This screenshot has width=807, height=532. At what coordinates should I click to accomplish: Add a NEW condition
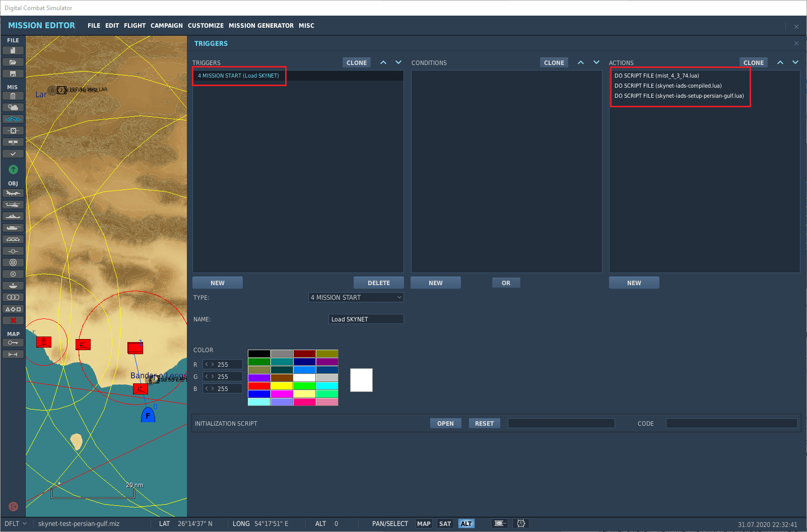tap(436, 283)
